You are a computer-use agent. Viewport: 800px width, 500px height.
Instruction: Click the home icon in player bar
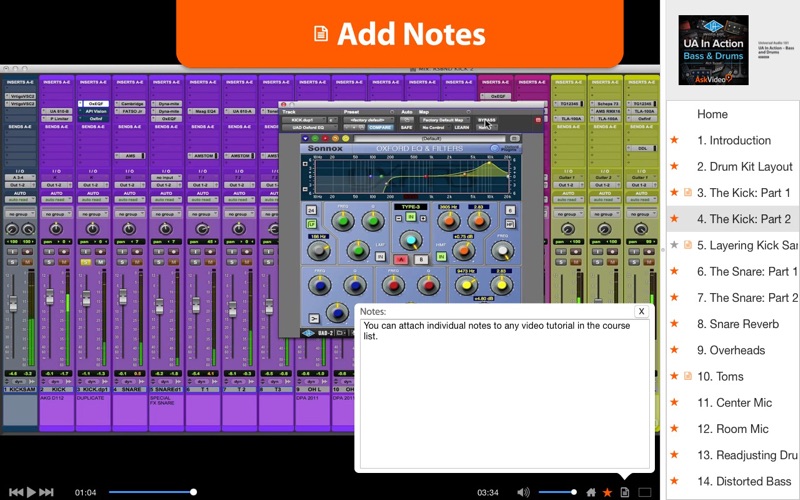[591, 492]
